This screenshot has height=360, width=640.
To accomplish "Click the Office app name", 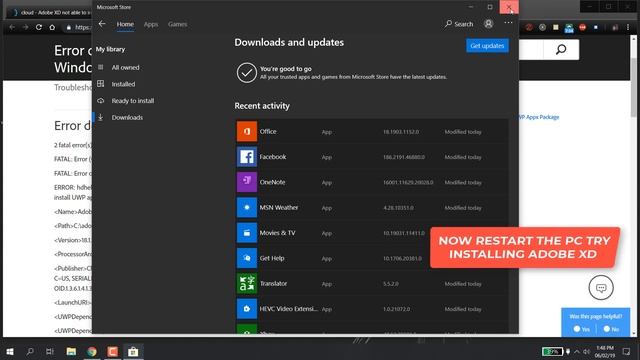I will [x=268, y=131].
